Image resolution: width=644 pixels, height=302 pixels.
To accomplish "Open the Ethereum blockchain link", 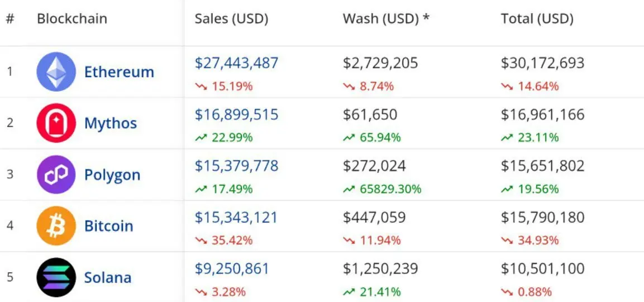I will pyautogui.click(x=119, y=72).
